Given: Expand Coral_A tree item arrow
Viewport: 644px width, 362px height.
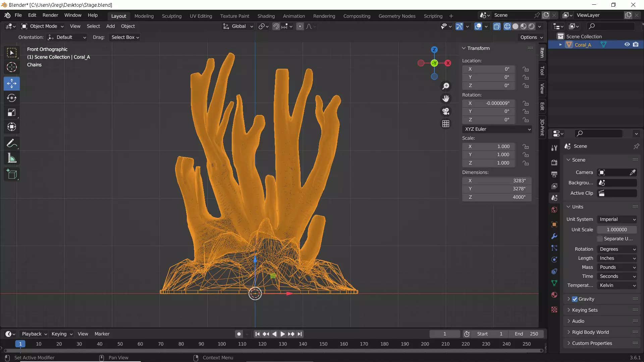Looking at the screenshot, I should pos(560,45).
